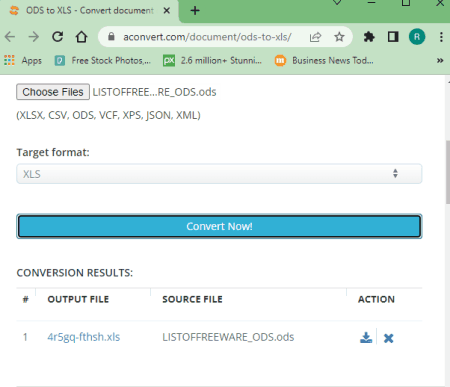Open Apps grid shortcut
The width and height of the screenshot is (450, 387).
click(23, 61)
